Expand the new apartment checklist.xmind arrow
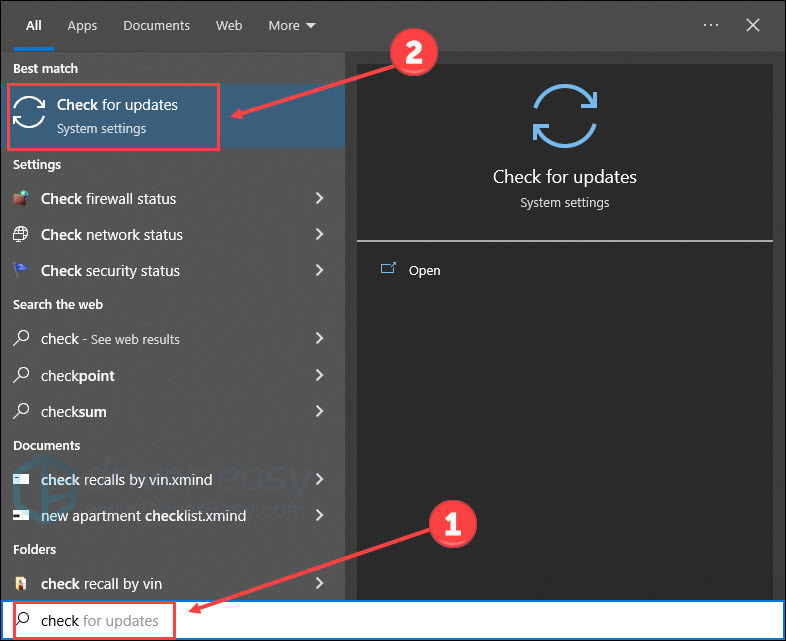Viewport: 786px width, 641px height. [x=319, y=516]
